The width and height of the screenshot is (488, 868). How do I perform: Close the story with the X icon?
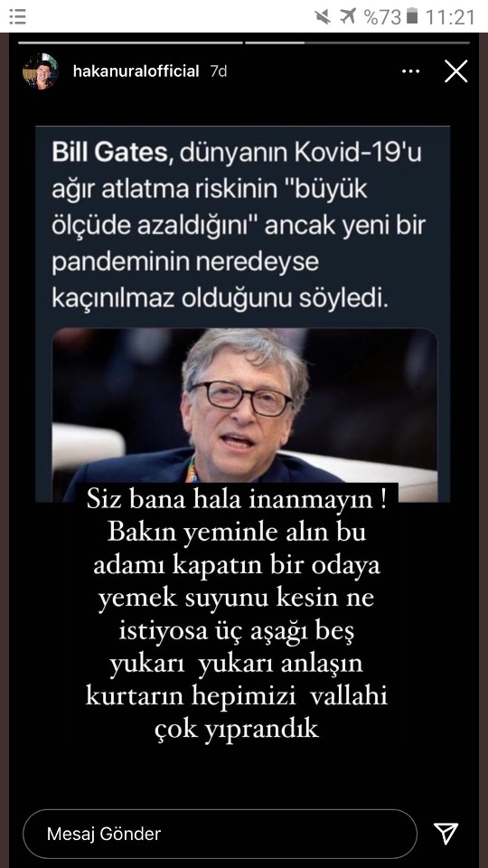[456, 71]
